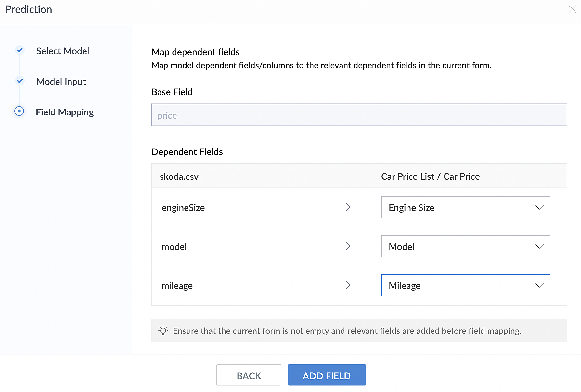This screenshot has height=392, width=581.
Task: Click the Car Price List / Car Price header
Action: (430, 176)
